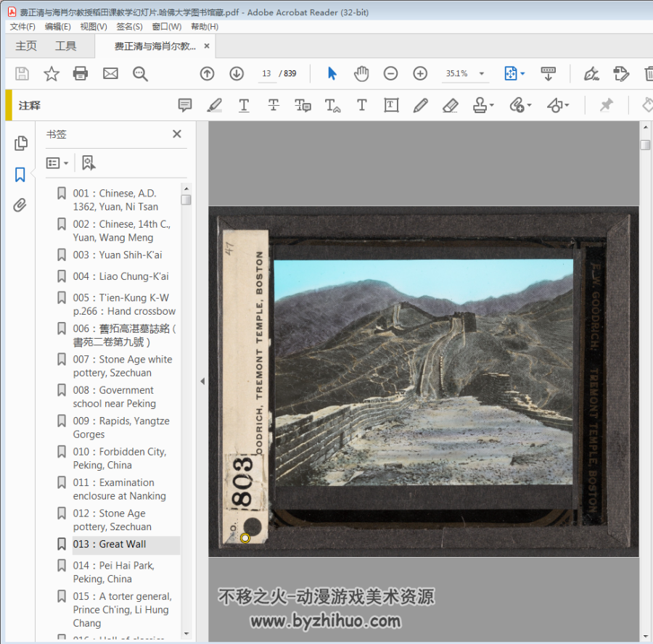Go to next page with the down arrow
653x644 pixels.
[x=237, y=74]
